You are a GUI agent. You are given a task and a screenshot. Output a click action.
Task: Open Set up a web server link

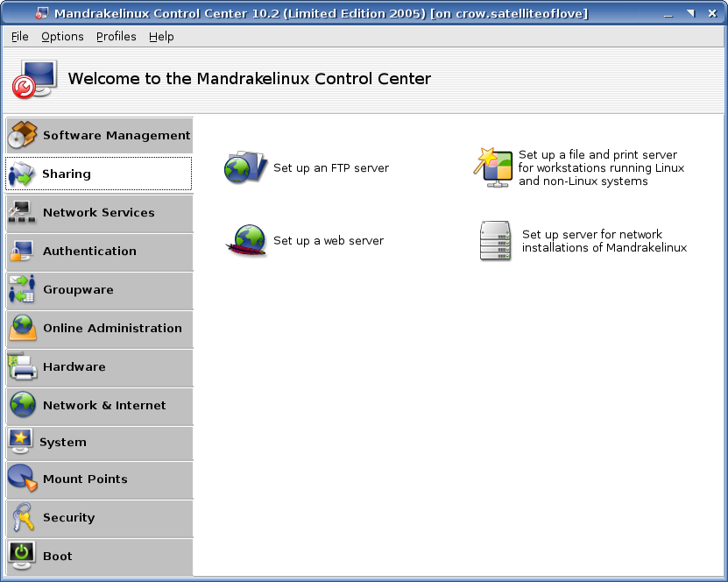coord(329,240)
